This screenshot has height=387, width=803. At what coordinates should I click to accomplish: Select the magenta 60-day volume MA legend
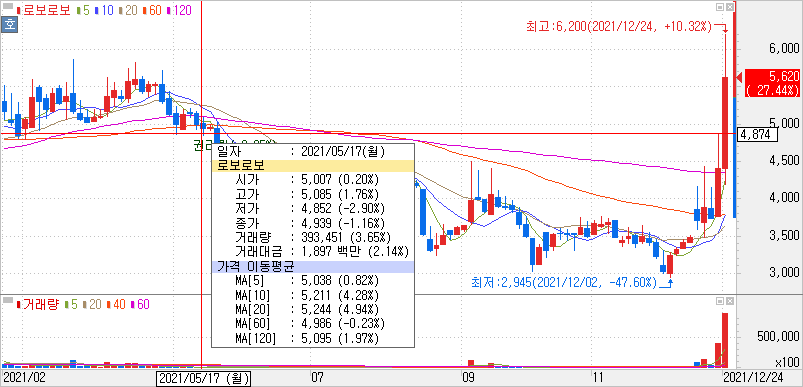pyautogui.click(x=140, y=304)
